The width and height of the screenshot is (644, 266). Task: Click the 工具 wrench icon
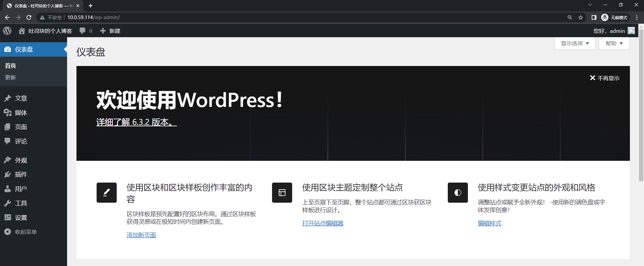coord(8,203)
